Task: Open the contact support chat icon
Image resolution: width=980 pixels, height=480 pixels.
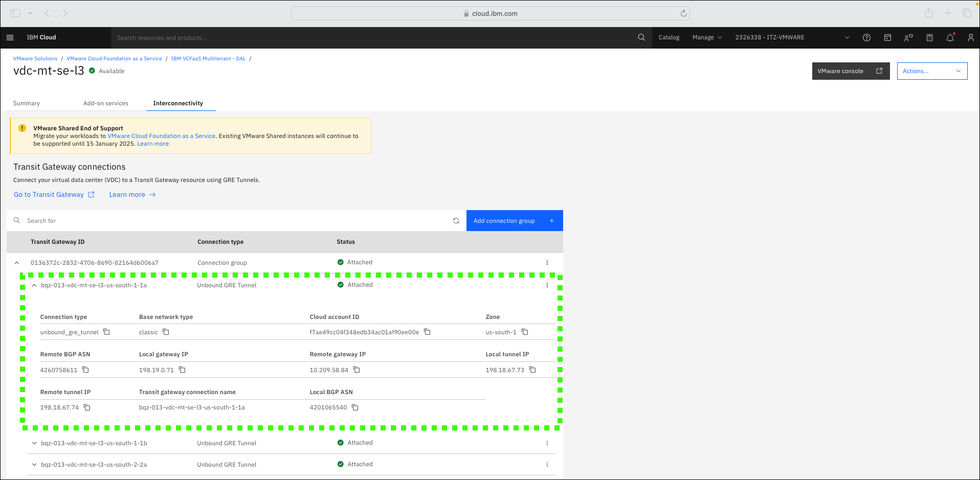Action: coord(908,37)
